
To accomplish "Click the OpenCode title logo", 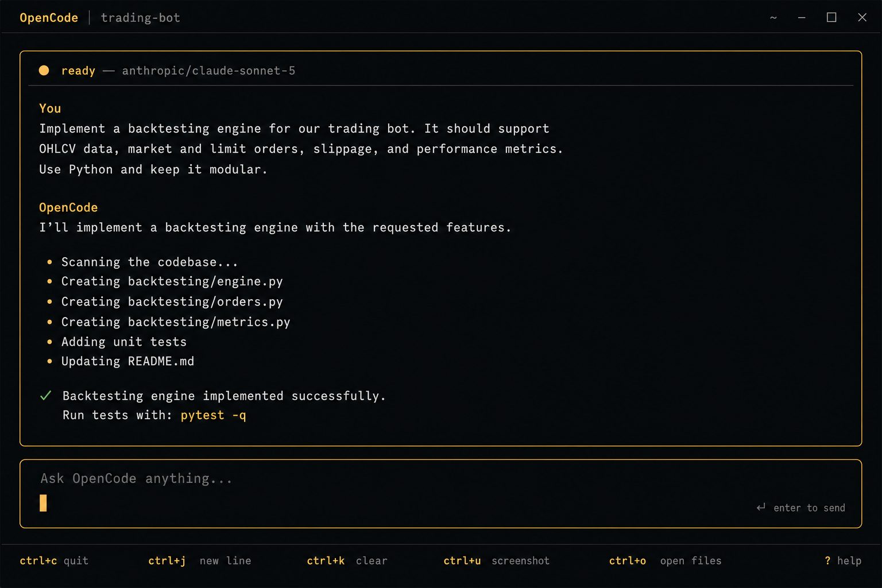I will coord(49,18).
